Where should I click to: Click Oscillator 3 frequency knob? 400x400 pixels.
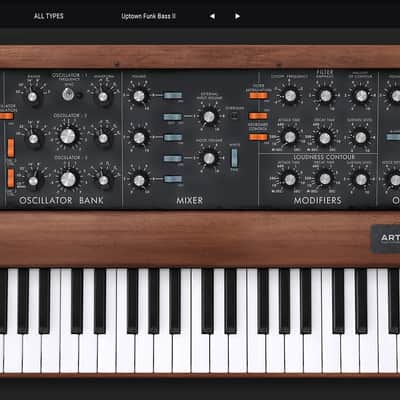68,179
